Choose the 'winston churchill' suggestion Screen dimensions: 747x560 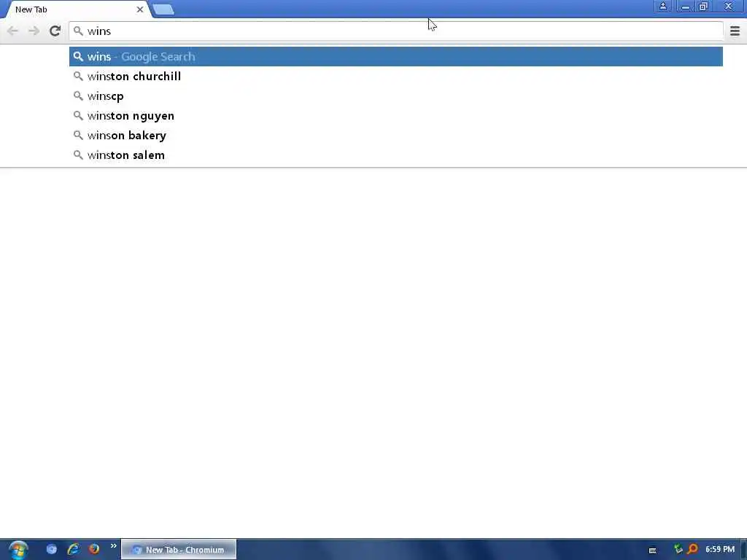[x=396, y=76]
